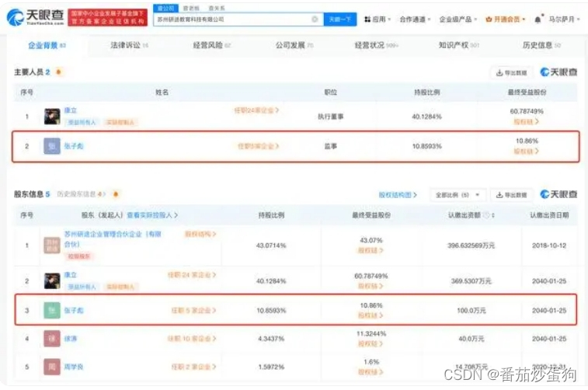Switch to the 知识产权 tab
This screenshot has height=390, width=588.
tap(459, 45)
